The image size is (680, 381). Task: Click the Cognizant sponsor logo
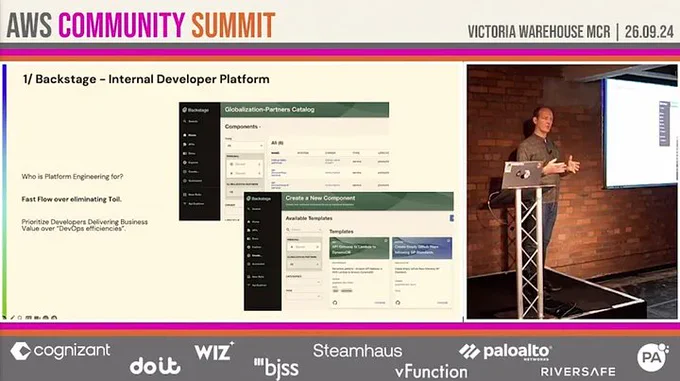pos(60,351)
